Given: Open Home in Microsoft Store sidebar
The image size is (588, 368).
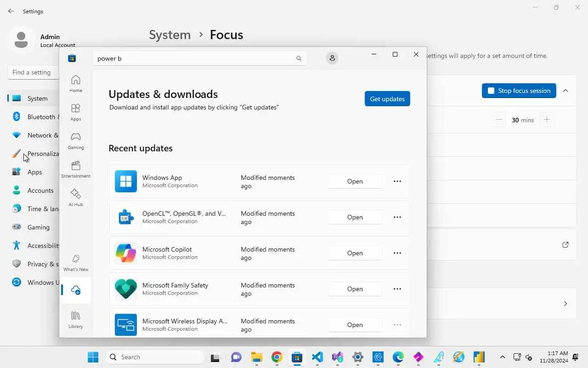Looking at the screenshot, I should [x=76, y=83].
